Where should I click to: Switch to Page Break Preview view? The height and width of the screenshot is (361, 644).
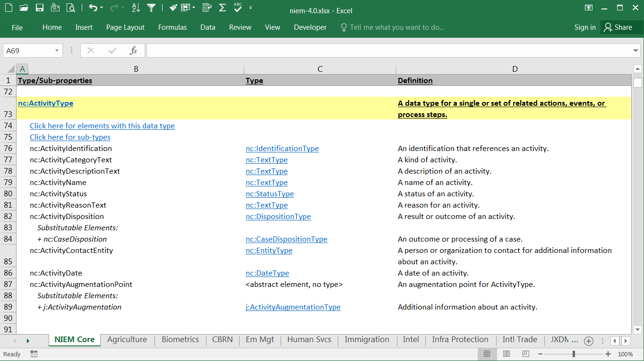[525, 354]
